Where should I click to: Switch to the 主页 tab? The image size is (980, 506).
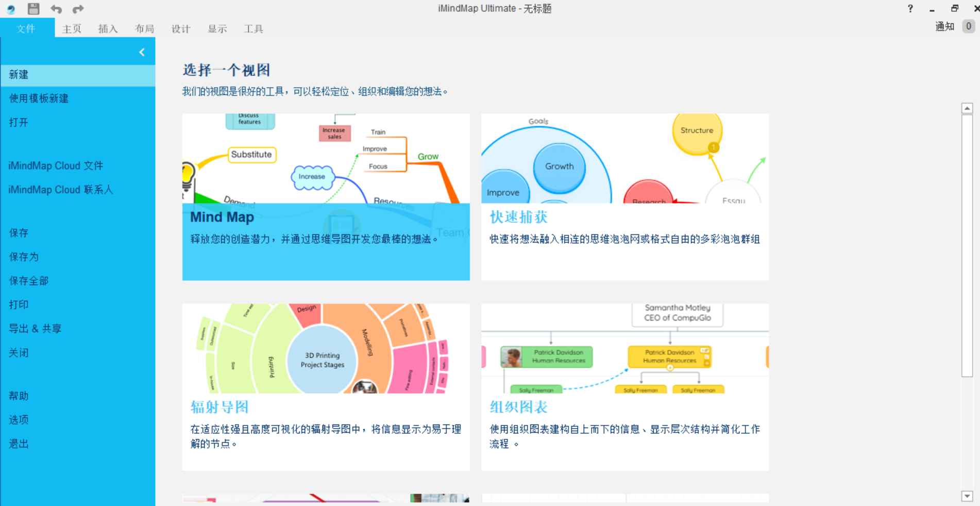coord(72,29)
